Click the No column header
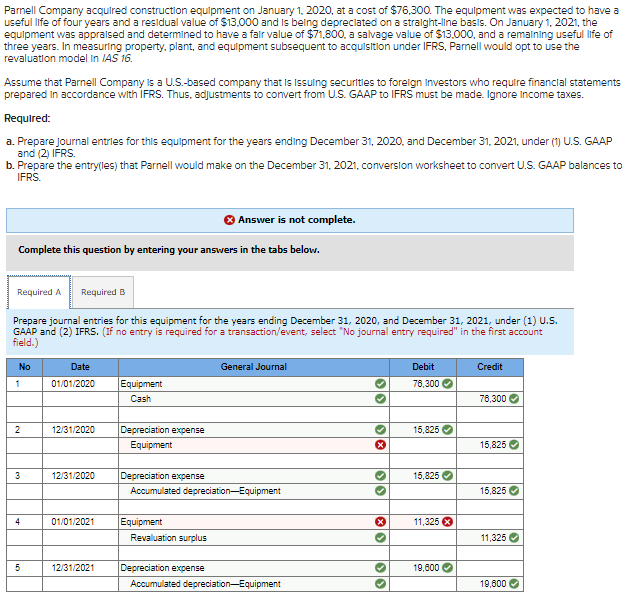630x598 pixels. tap(25, 367)
